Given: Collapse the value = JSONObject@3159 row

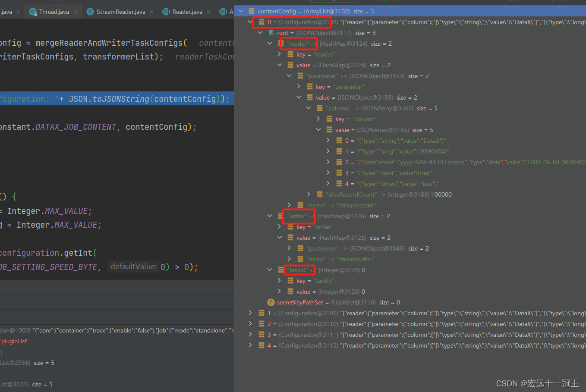Looking at the screenshot, I should click(x=299, y=97).
